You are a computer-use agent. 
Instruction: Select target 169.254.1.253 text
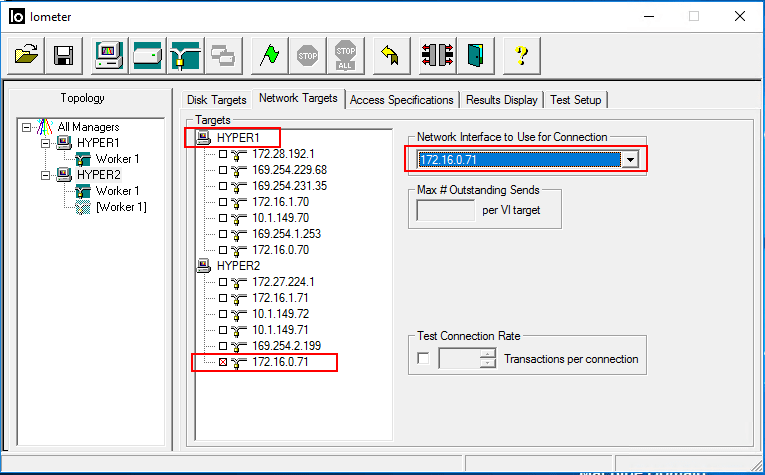286,234
